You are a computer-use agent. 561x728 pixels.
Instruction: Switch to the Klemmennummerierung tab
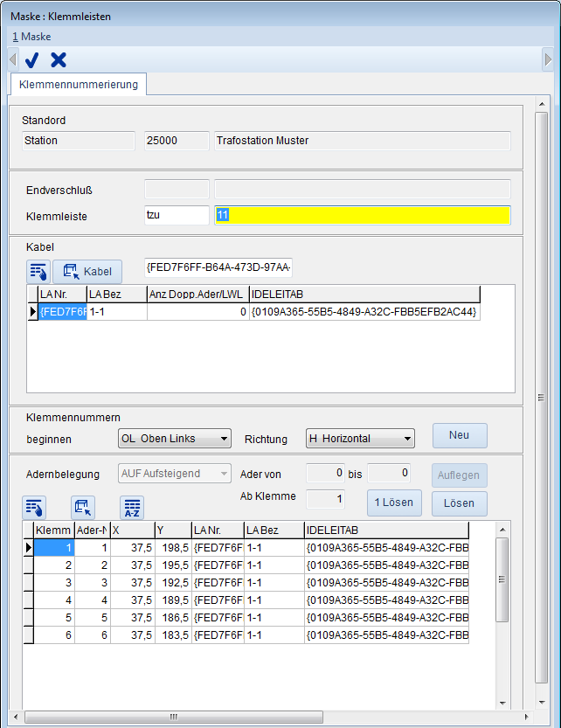click(79, 85)
